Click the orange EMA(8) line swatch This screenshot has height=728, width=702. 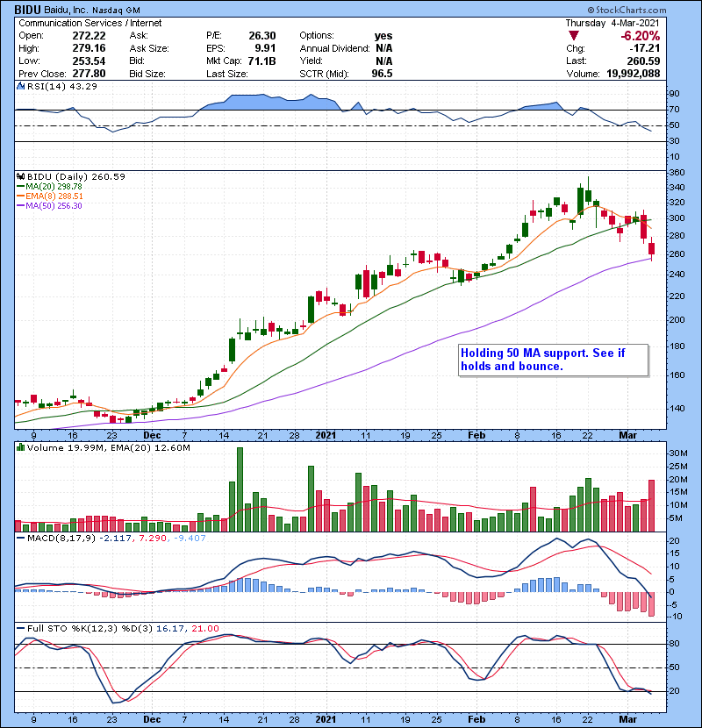[x=21, y=196]
